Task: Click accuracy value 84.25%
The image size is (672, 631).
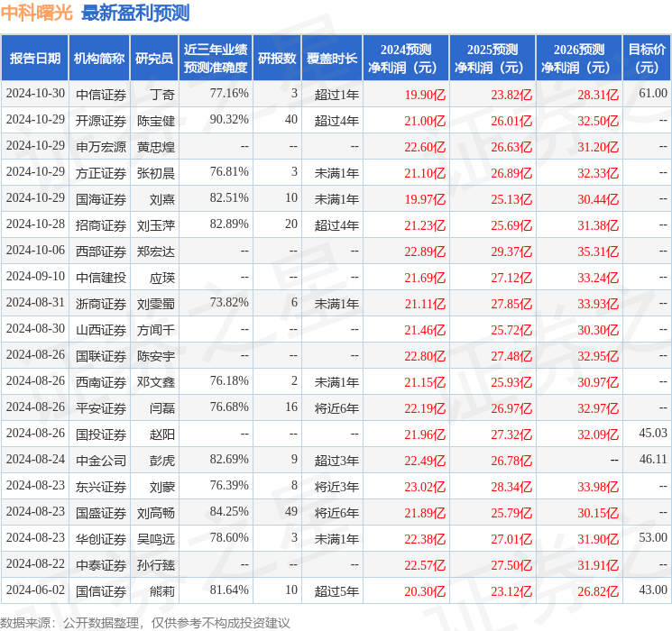Action: [x=229, y=511]
